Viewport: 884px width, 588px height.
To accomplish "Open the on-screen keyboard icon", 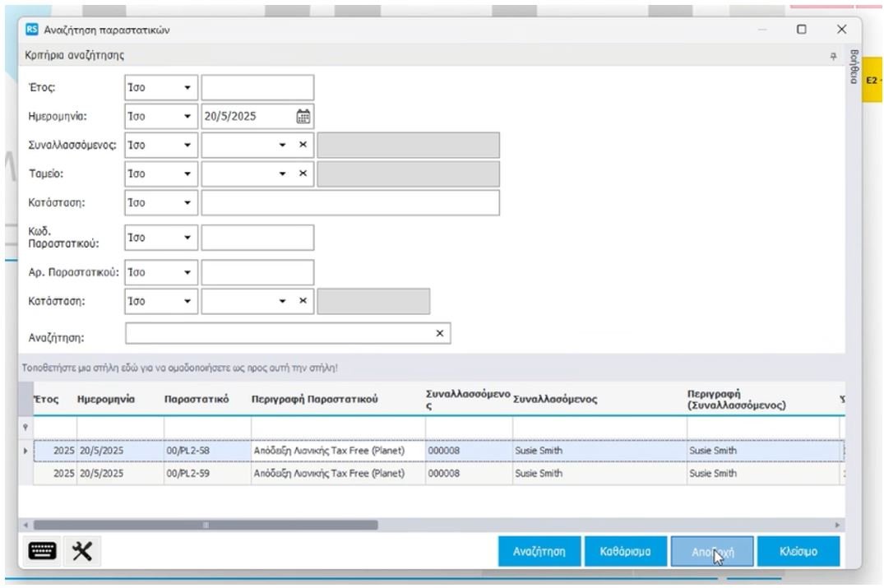I will (40, 553).
